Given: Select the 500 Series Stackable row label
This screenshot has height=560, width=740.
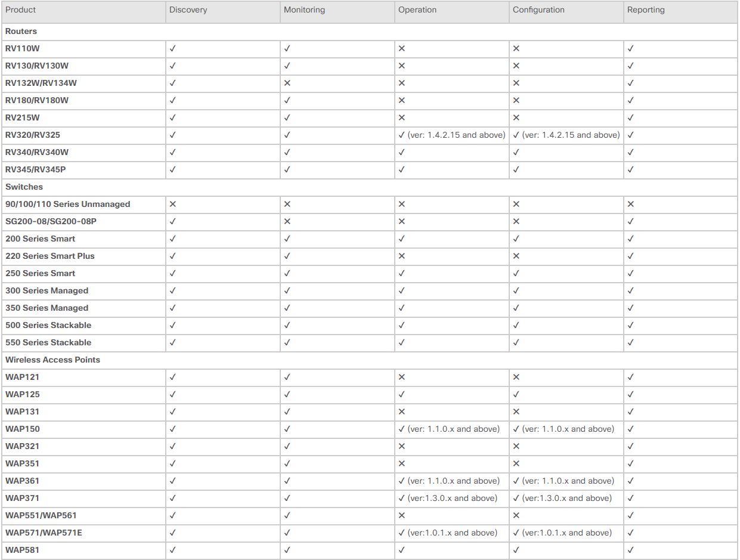Looking at the screenshot, I should click(x=48, y=325).
